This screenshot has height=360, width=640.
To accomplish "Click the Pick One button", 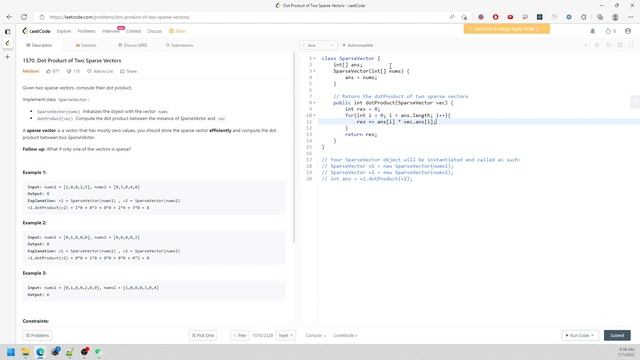I will (203, 336).
